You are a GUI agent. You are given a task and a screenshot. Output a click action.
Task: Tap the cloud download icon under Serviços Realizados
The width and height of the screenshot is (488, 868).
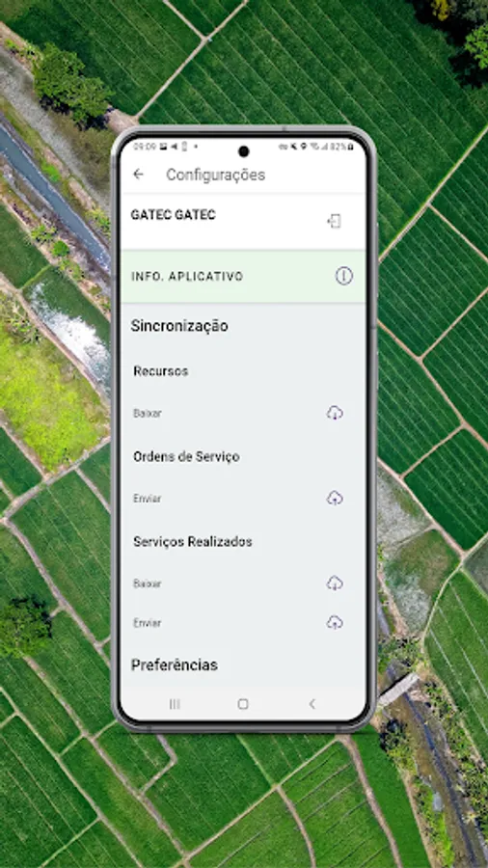[x=335, y=583]
